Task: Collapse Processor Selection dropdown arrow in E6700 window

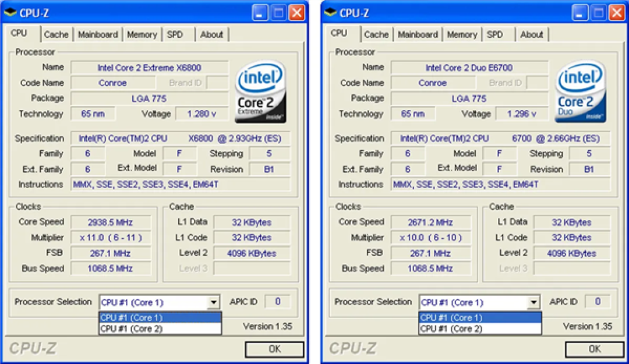Action: [534, 302]
